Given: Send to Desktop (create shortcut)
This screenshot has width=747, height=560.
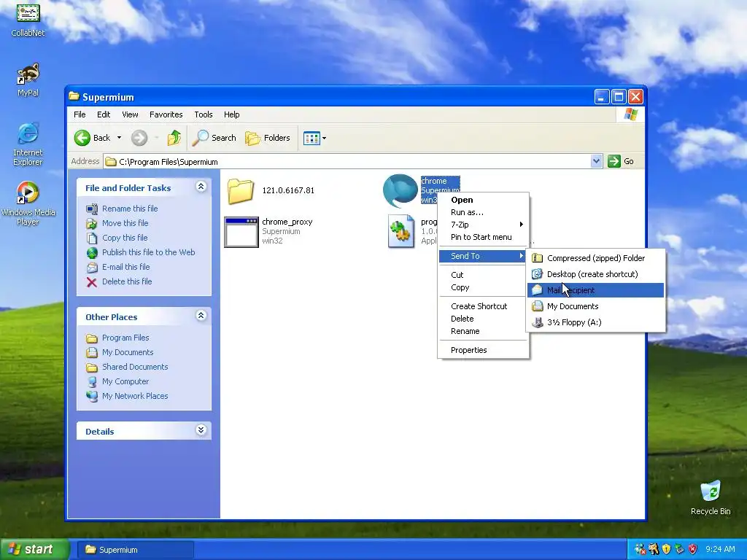Looking at the screenshot, I should click(x=595, y=274).
